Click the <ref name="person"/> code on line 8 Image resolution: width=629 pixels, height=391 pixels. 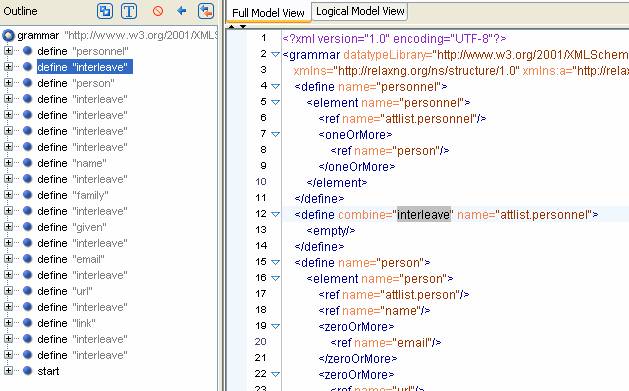(390, 151)
